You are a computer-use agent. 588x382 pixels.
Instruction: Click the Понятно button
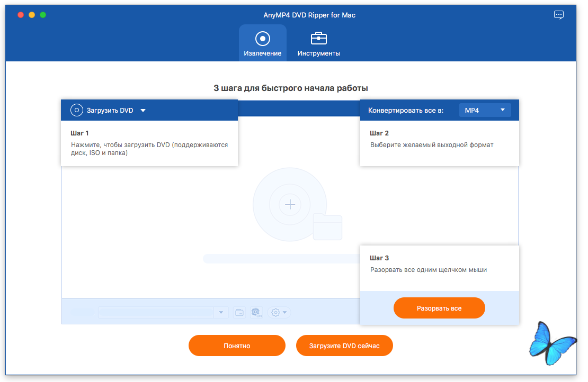tap(237, 345)
